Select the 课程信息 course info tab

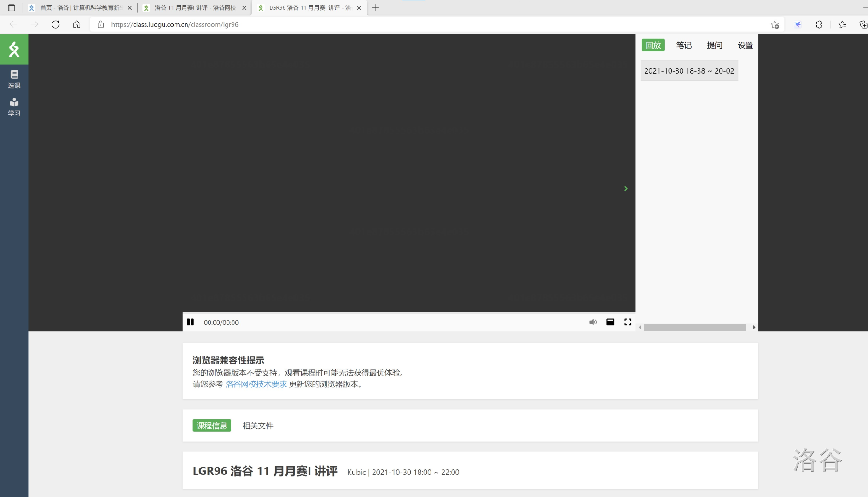tap(212, 426)
